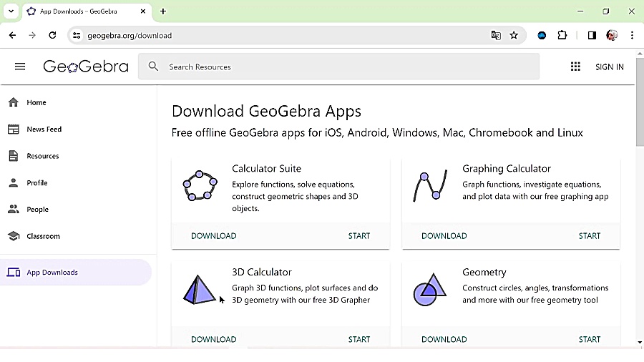The width and height of the screenshot is (644, 362).
Task: Open the Chrome profile avatar
Action: pyautogui.click(x=612, y=35)
